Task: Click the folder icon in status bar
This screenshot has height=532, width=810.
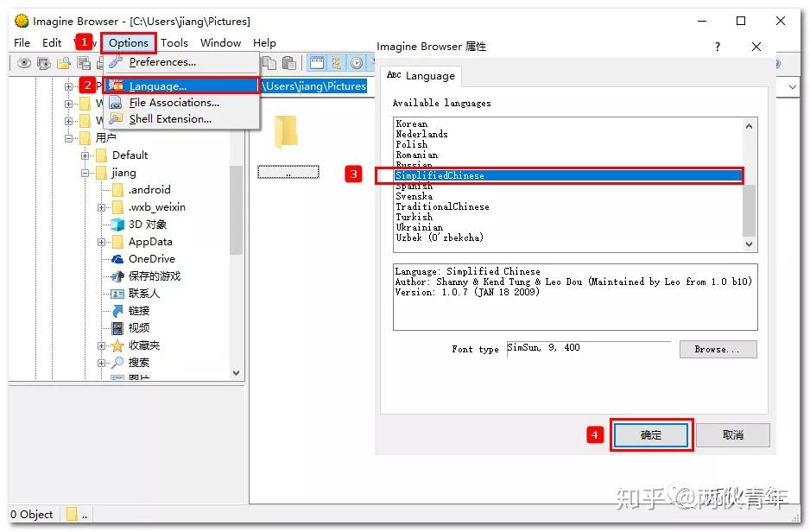Action: [x=73, y=514]
